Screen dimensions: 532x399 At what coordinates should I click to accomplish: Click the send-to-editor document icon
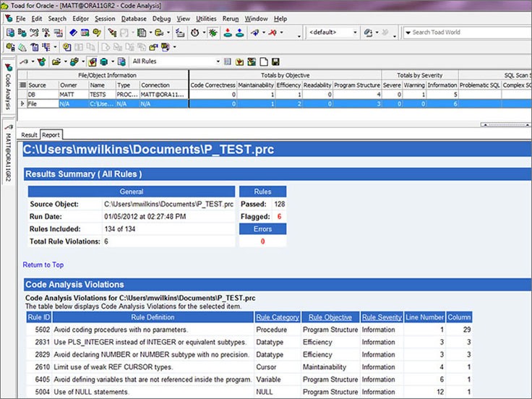pos(121,61)
